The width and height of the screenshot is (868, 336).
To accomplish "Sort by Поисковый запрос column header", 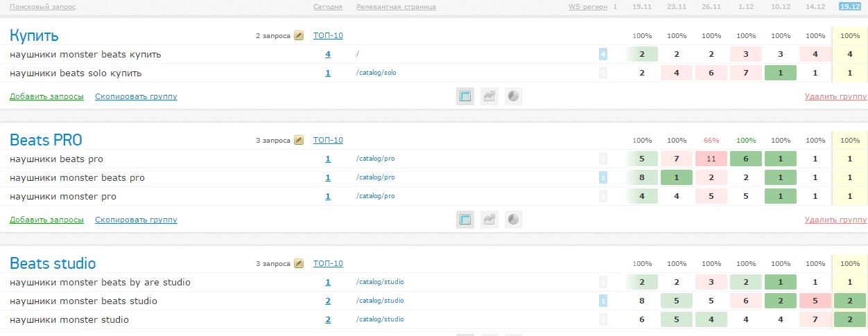I will 42,7.
